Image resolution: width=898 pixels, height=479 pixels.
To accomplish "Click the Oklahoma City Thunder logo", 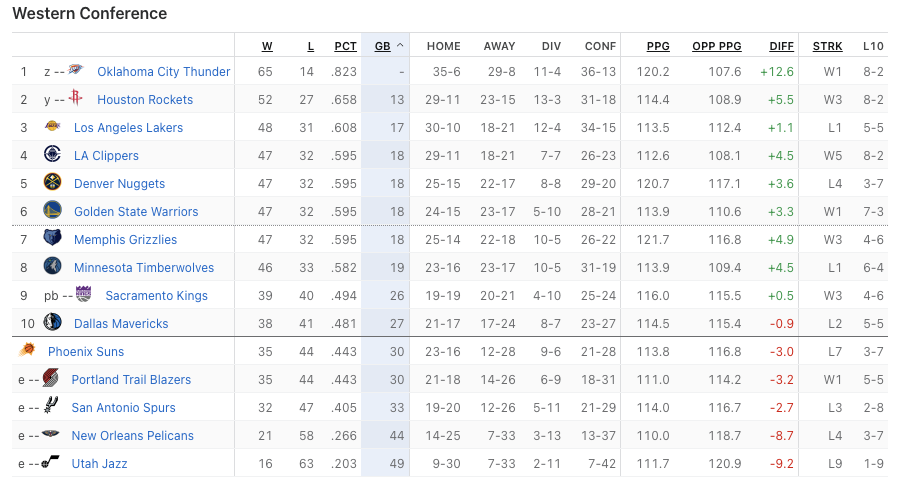I will click(76, 70).
